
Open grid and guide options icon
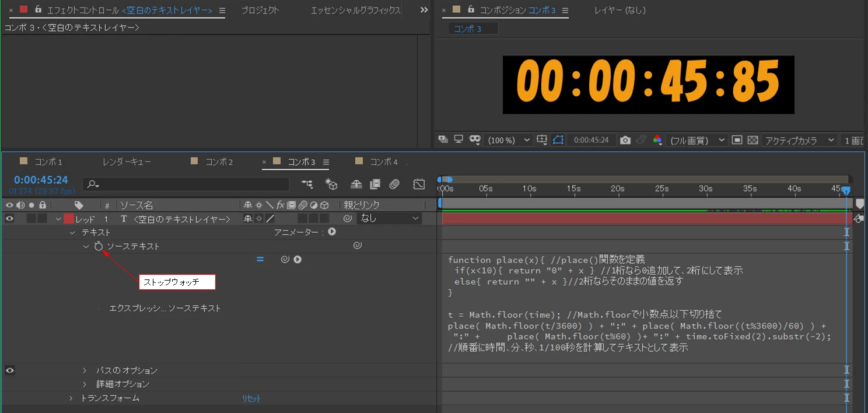[542, 140]
